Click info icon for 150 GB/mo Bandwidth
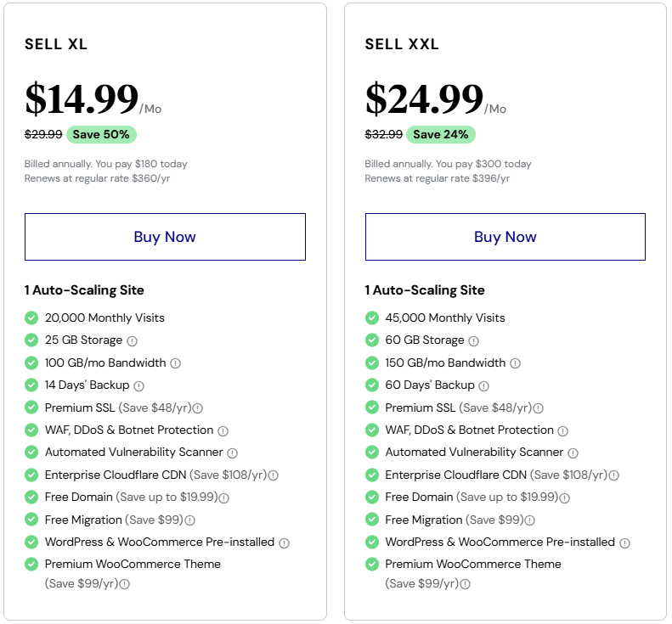 (x=516, y=363)
